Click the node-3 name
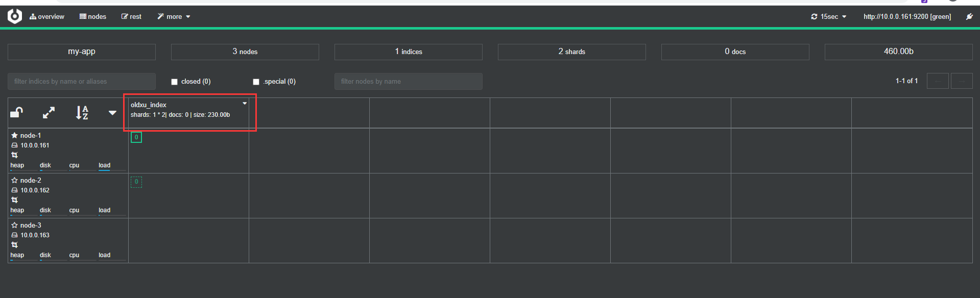The image size is (980, 298). 31,225
